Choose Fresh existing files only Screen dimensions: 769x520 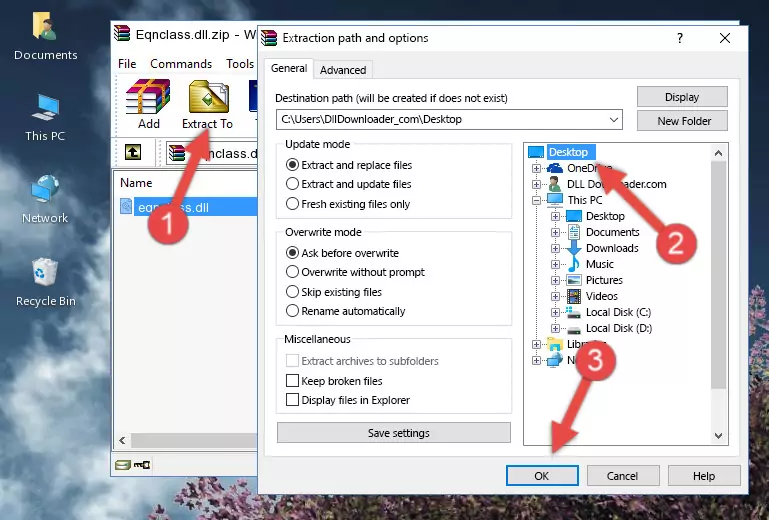348,204
